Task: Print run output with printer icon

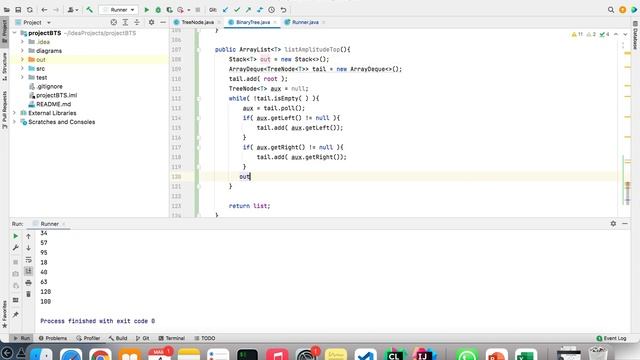Action: point(28,282)
